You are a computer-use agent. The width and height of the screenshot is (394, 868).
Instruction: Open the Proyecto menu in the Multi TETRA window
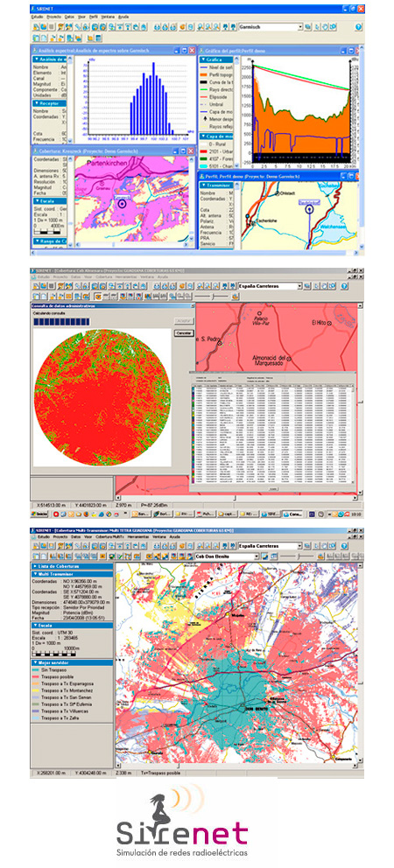coord(61,536)
